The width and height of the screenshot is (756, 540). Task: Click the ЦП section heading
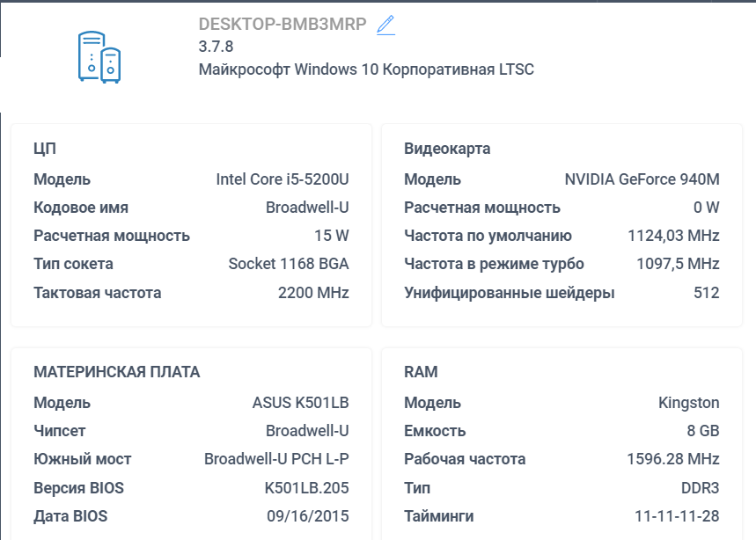(x=45, y=149)
